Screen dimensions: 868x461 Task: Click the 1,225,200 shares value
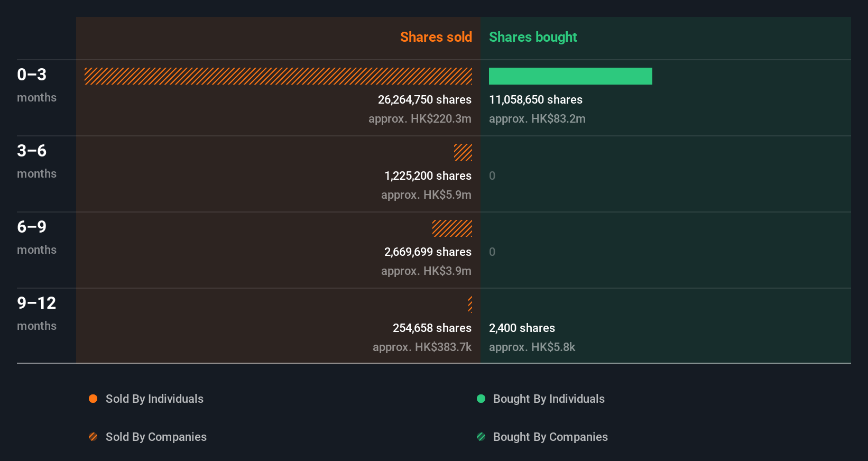(428, 176)
